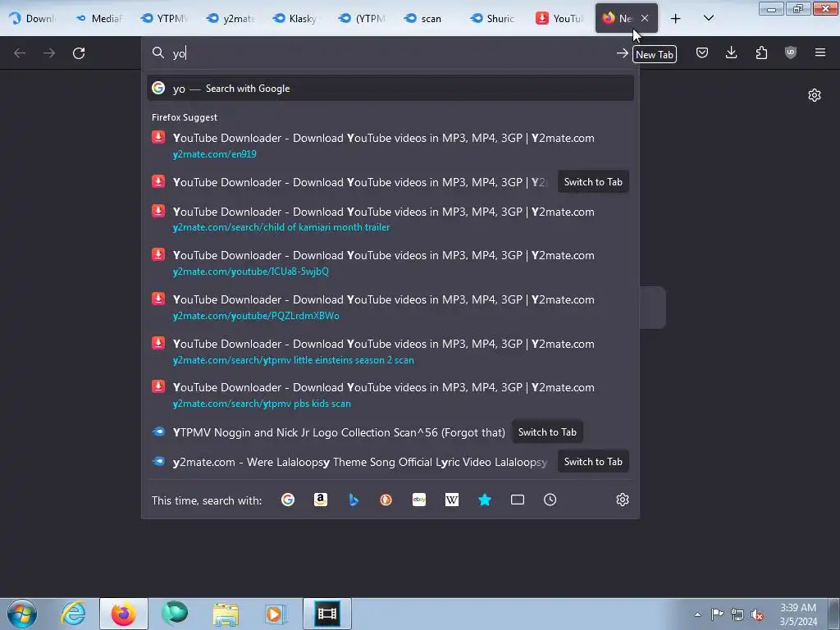
Task: Search history with the clock icon
Action: [550, 500]
